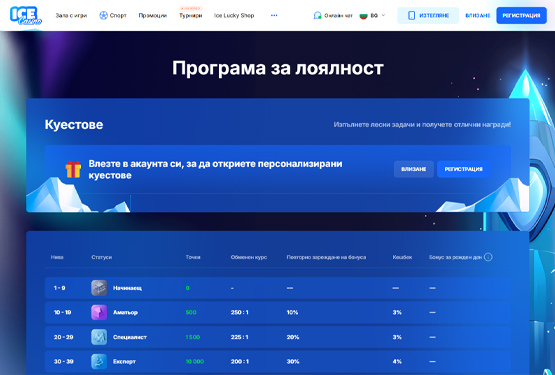Click the 20% bonus reload value

coord(293,337)
